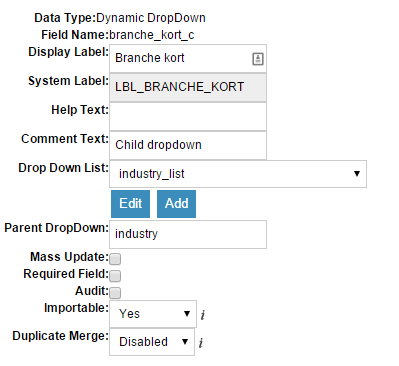399x366 pixels.
Task: Click into the empty Help Text field
Action: [x=188, y=116]
